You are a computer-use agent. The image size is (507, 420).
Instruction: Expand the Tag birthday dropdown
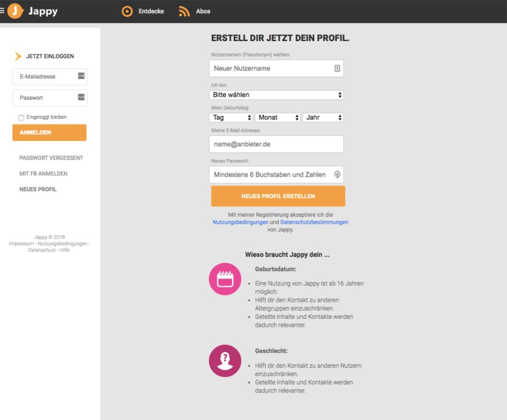(x=231, y=118)
